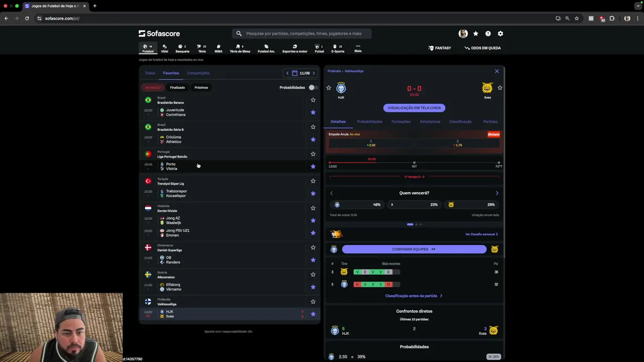Image resolution: width=644 pixels, height=362 pixels.
Task: Switch to the Detalhes tab
Action: point(338,122)
